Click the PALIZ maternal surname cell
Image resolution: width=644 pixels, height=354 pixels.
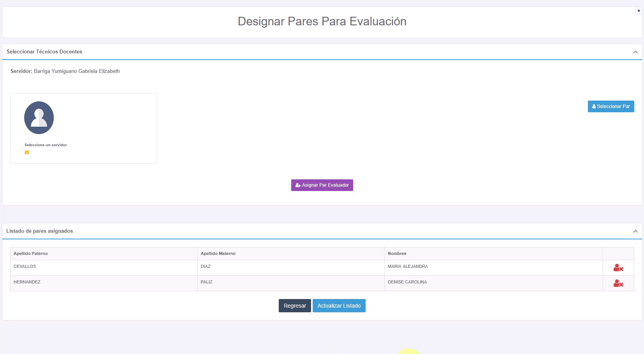click(x=207, y=282)
